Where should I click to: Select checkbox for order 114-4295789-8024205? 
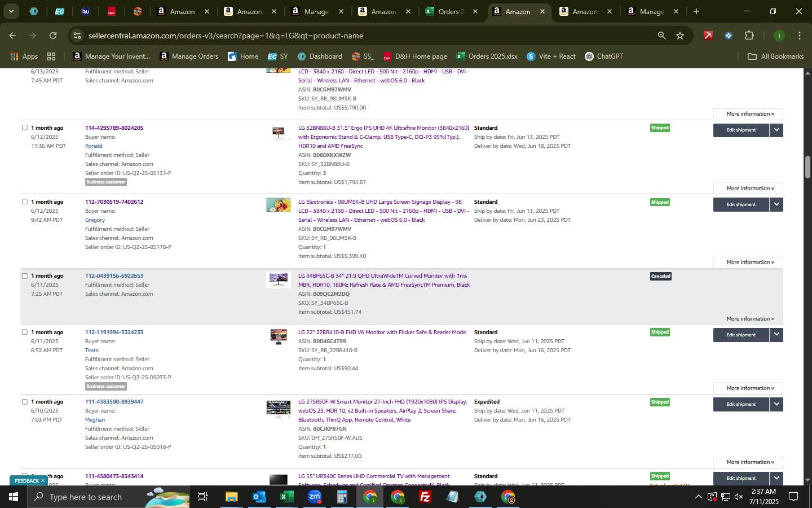[25, 128]
